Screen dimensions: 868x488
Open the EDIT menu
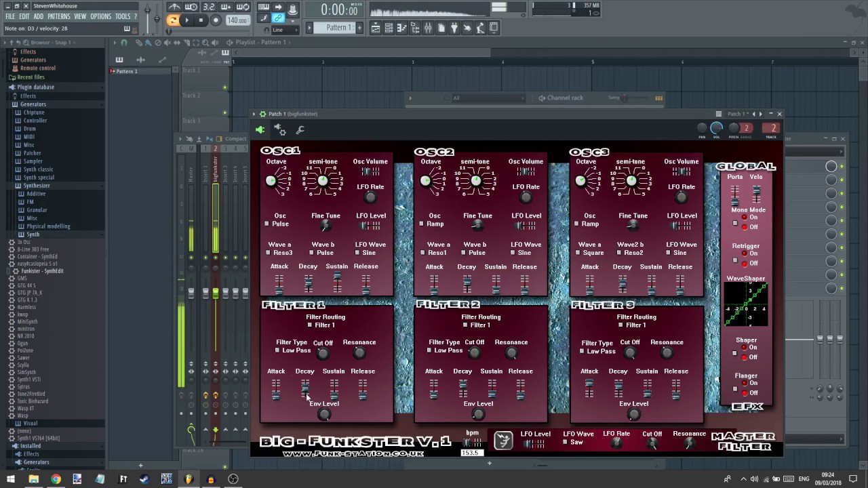(24, 16)
